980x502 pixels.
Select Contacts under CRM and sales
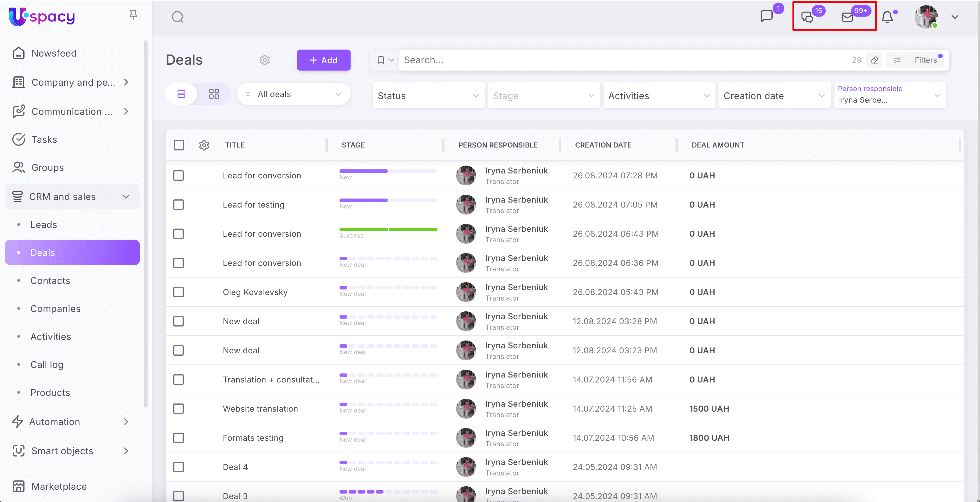pyautogui.click(x=50, y=280)
